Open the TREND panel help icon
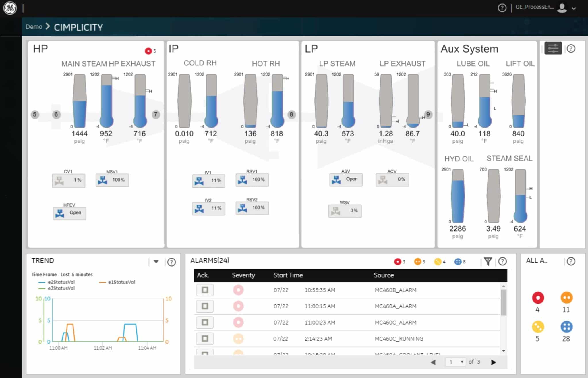 171,262
